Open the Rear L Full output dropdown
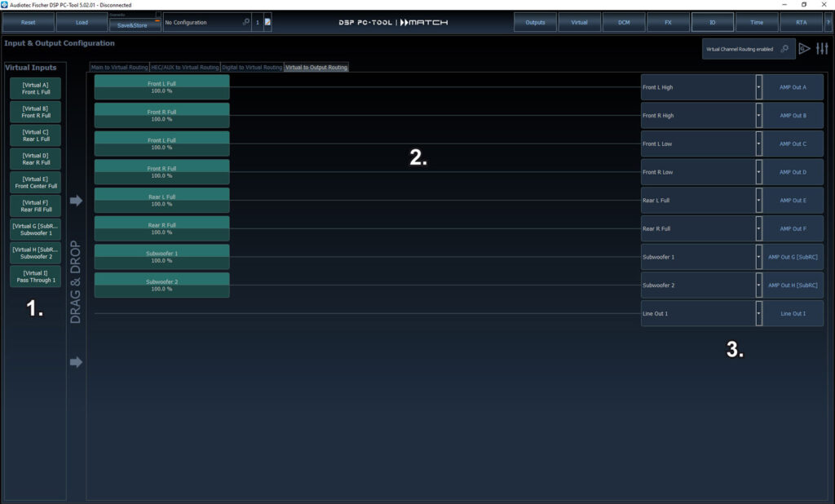This screenshot has height=504, width=835. [758, 201]
